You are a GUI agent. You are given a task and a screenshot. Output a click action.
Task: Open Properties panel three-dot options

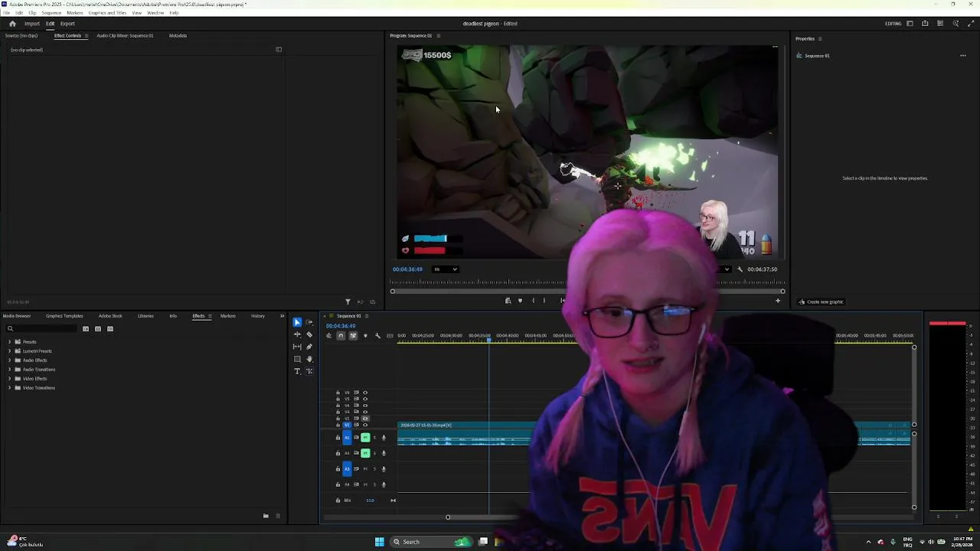tap(963, 56)
